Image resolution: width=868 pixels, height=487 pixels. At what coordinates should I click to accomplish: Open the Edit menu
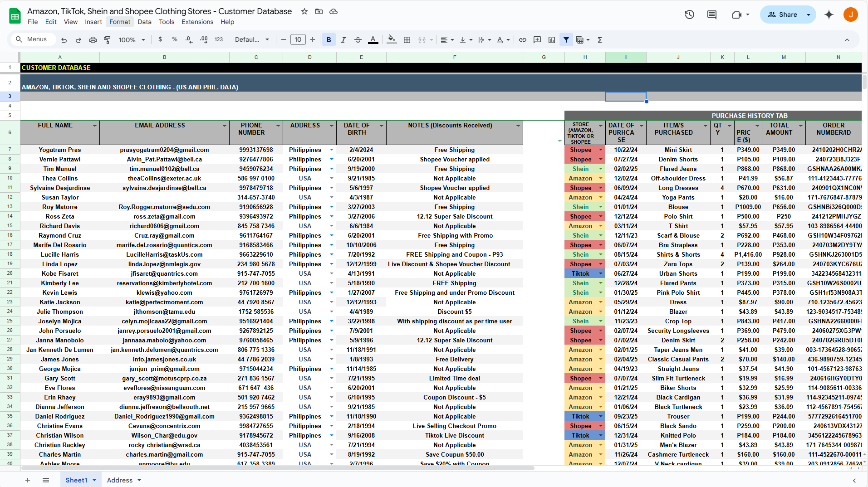51,22
